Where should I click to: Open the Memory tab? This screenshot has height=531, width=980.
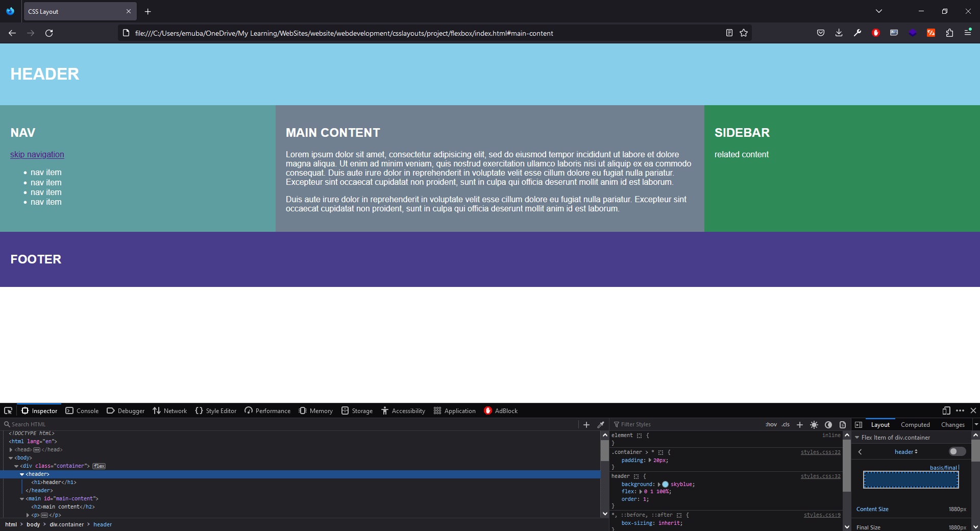click(315, 411)
